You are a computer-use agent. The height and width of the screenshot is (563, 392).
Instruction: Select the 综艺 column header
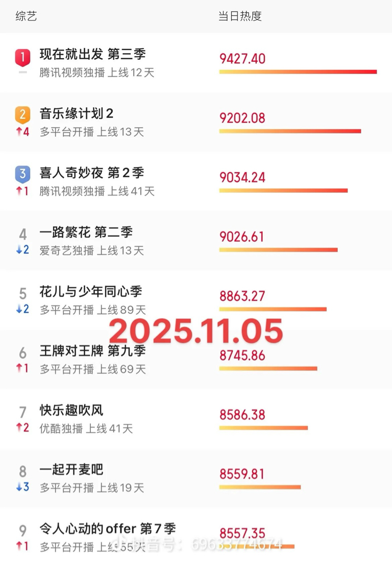point(26,16)
